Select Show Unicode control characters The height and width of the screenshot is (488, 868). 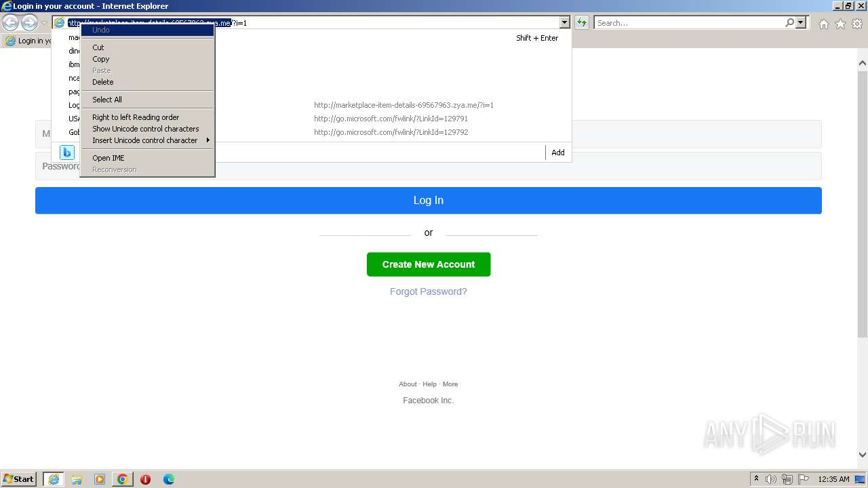[x=147, y=129]
